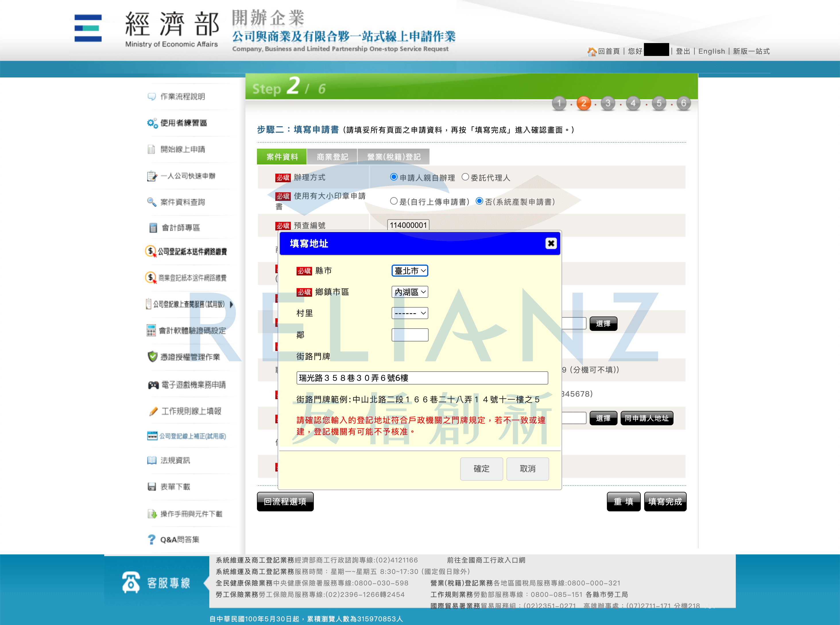Switch language via English link
840x625 pixels.
712,51
